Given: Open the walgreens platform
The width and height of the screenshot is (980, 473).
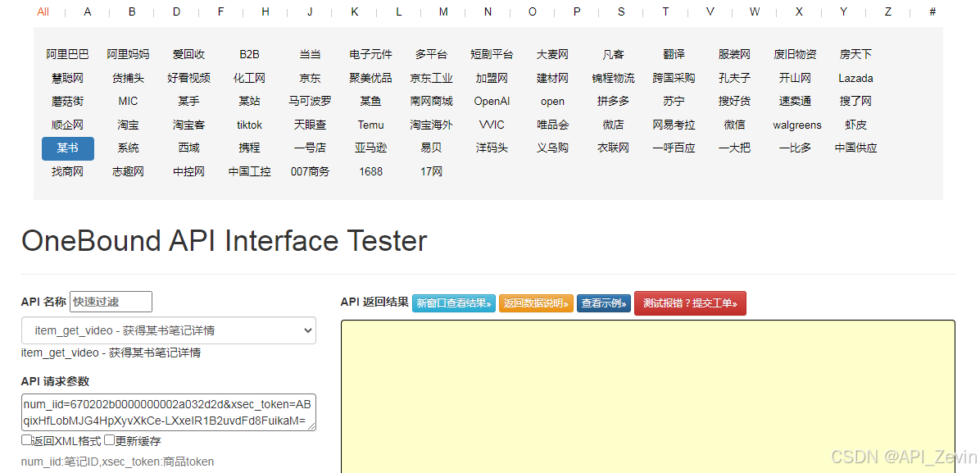Looking at the screenshot, I should coord(797,125).
